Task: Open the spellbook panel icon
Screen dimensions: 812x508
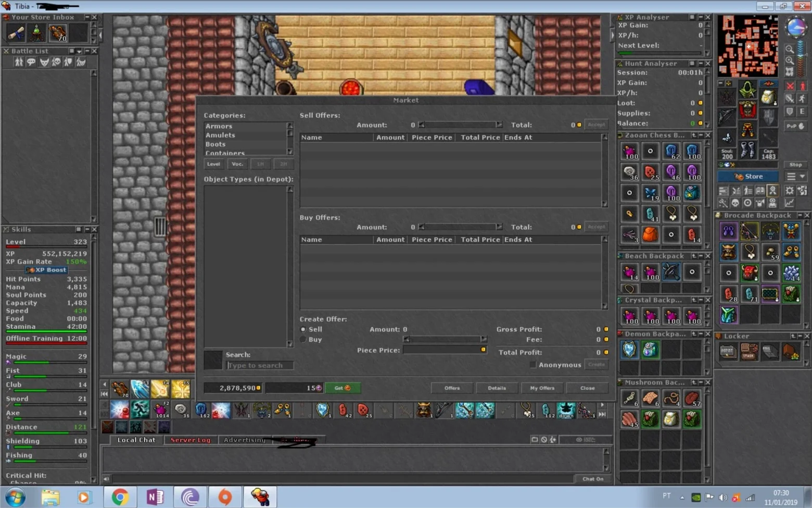Action: 760,191
